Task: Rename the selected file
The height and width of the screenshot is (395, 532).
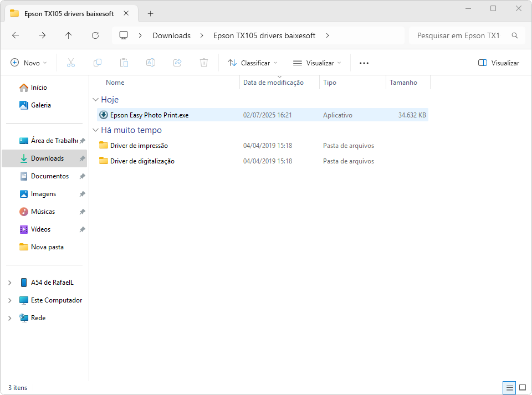Action: coord(151,63)
